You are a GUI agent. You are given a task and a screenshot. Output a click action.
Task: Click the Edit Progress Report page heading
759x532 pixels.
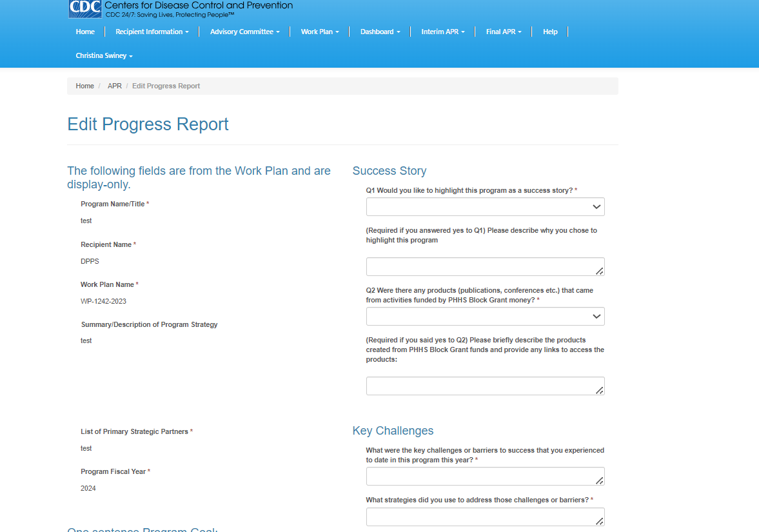pyautogui.click(x=148, y=124)
